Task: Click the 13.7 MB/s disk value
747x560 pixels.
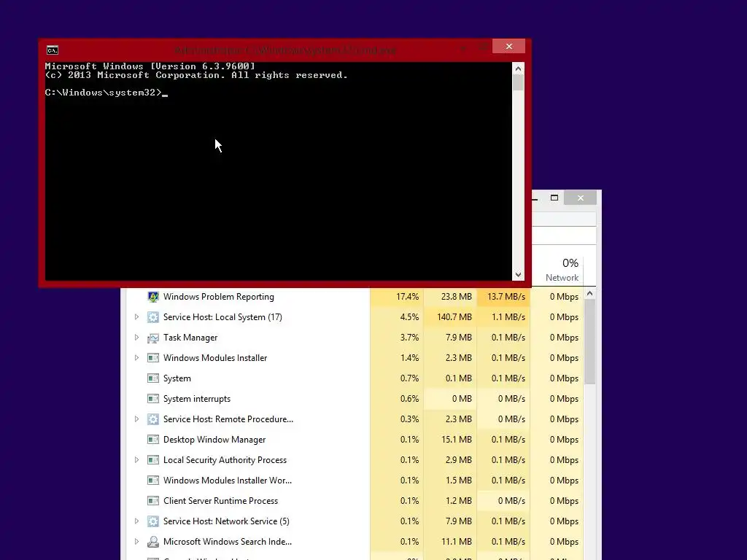Action: pyautogui.click(x=506, y=297)
